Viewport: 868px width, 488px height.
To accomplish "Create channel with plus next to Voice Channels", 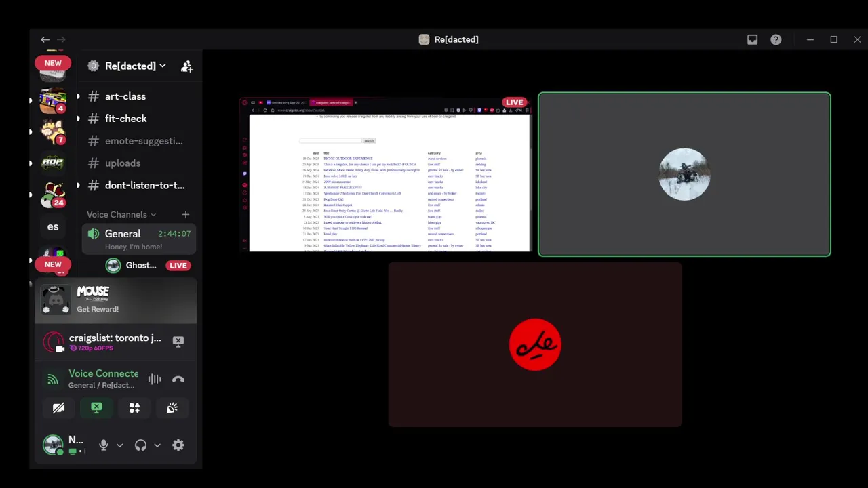I will coord(185,214).
